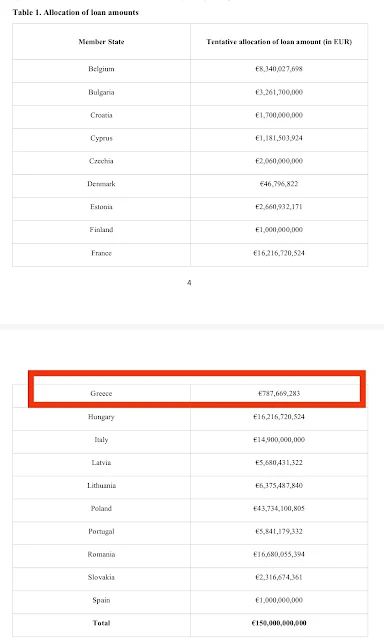The width and height of the screenshot is (384, 640).
Task: Select Romania's allocation €16,680,055,394
Action: click(279, 554)
